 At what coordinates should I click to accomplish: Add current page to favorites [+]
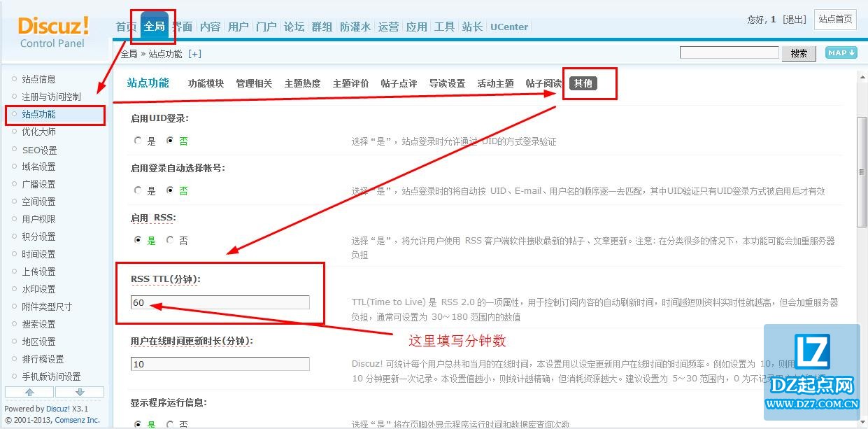click(x=194, y=54)
